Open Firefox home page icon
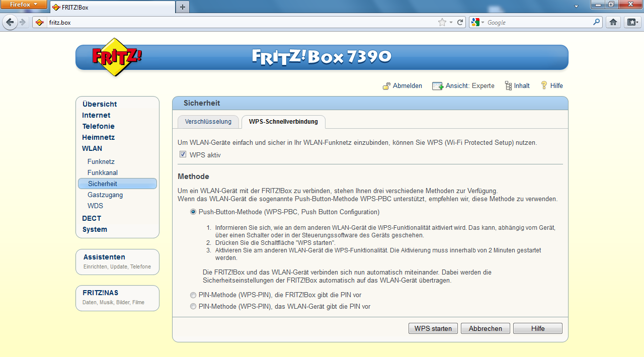 tap(613, 22)
